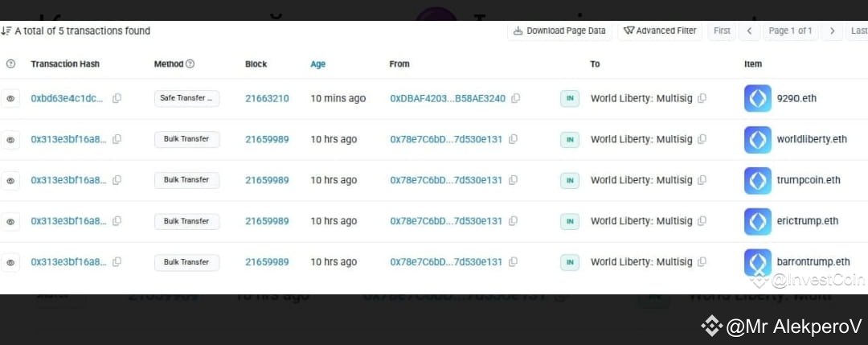Viewport: 868px width, 345px height.
Task: Copy hash in the trumpcoin.eth row
Action: 117,180
